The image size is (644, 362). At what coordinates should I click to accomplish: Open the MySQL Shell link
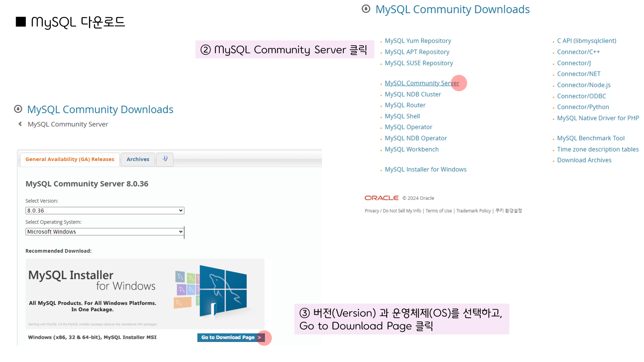click(402, 116)
